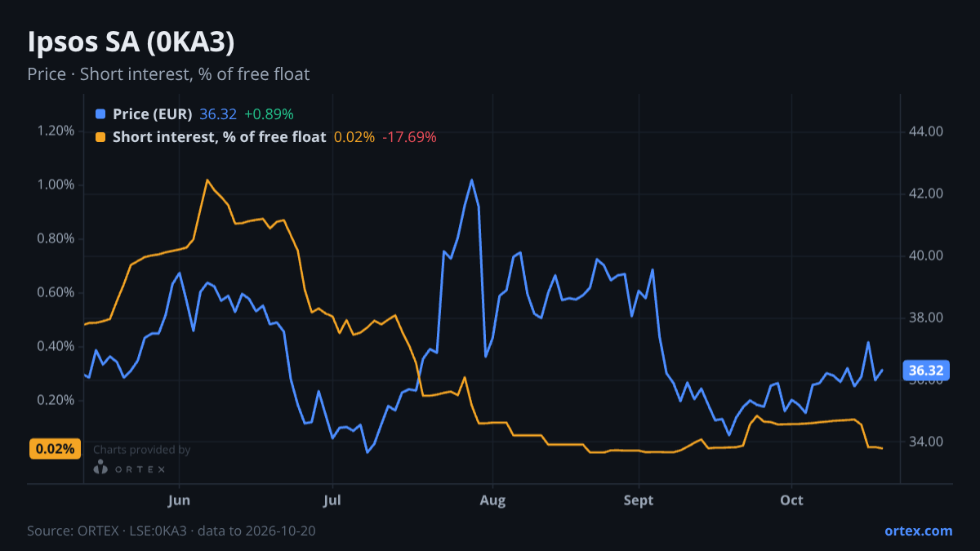Image resolution: width=980 pixels, height=551 pixels.
Task: Click the orange Short interest legend swatch
Action: coord(100,137)
